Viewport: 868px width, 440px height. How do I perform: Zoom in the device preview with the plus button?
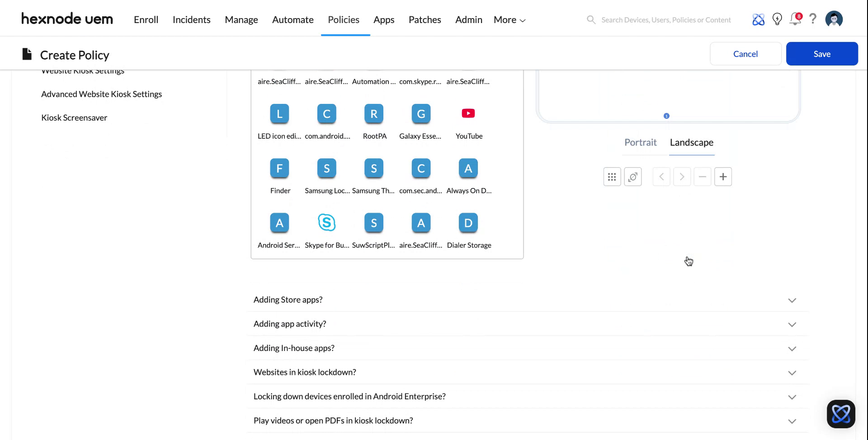click(x=722, y=177)
